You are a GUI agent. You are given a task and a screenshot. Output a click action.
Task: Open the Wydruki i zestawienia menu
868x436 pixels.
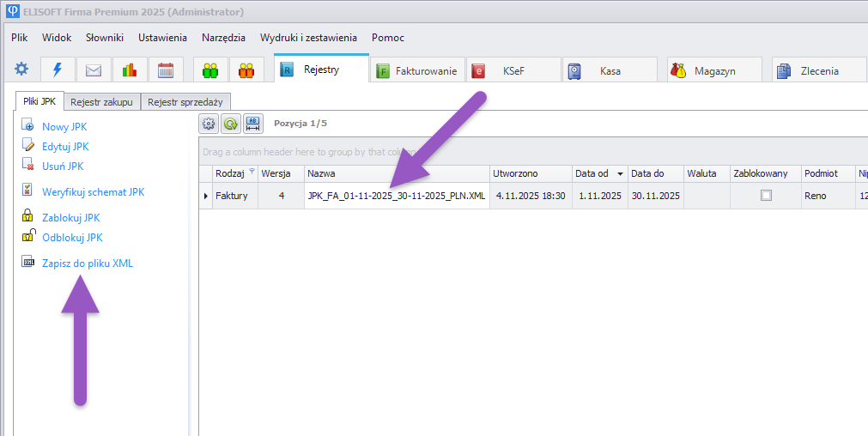coord(308,38)
